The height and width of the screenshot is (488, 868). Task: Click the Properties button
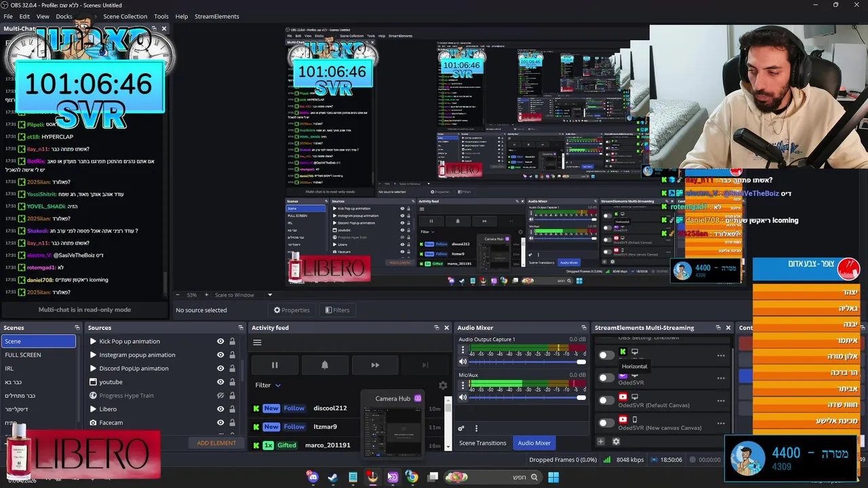(x=292, y=310)
